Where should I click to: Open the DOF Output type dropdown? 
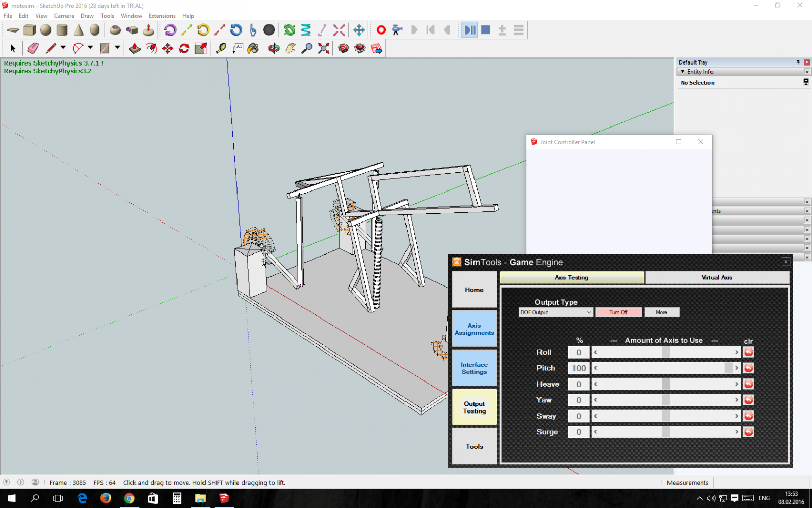click(x=556, y=312)
